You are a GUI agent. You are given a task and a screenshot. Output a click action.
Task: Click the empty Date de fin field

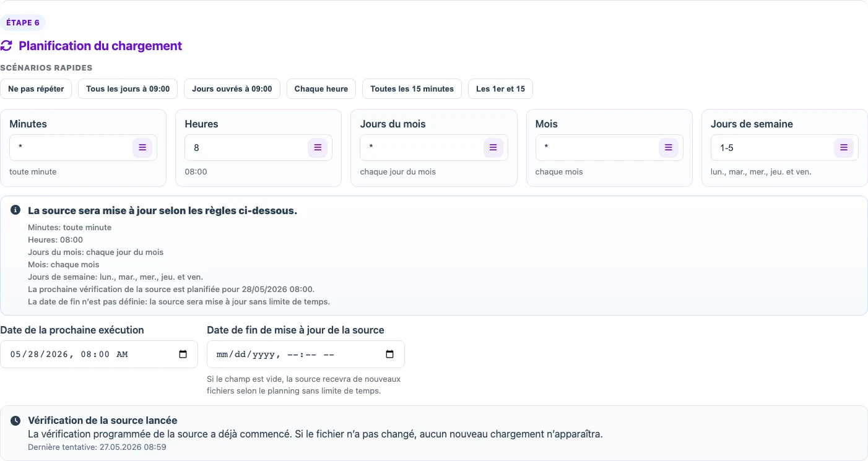[306, 355]
